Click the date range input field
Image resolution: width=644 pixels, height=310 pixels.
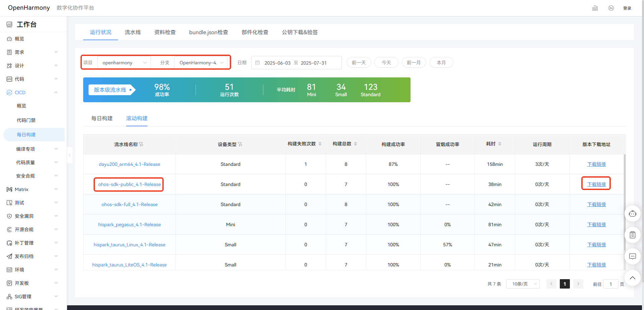point(297,63)
